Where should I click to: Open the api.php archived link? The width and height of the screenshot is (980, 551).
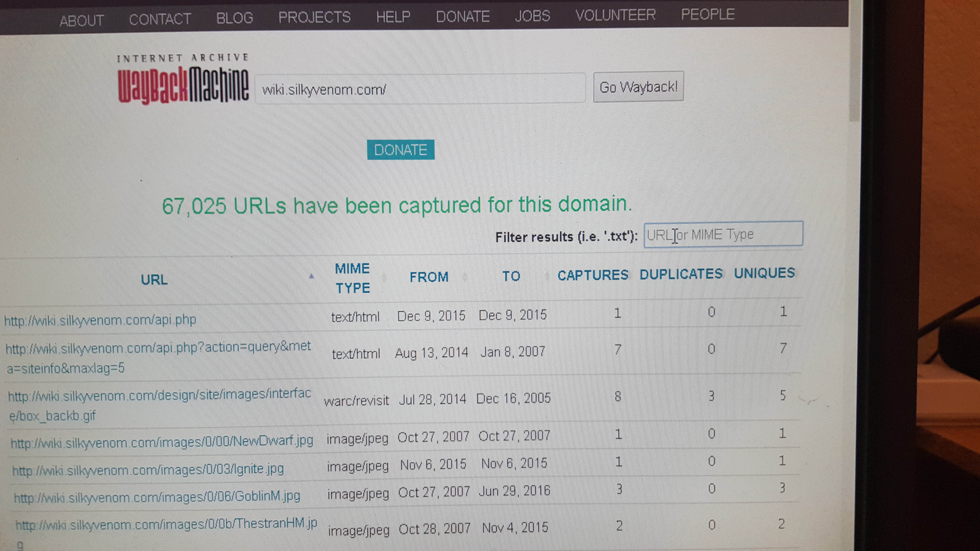click(100, 320)
